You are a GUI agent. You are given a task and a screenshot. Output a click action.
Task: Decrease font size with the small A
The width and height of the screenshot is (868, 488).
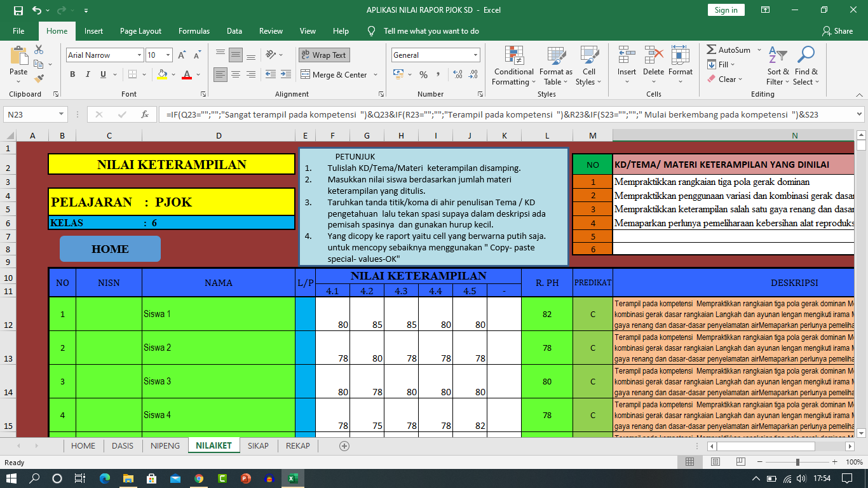[198, 55]
